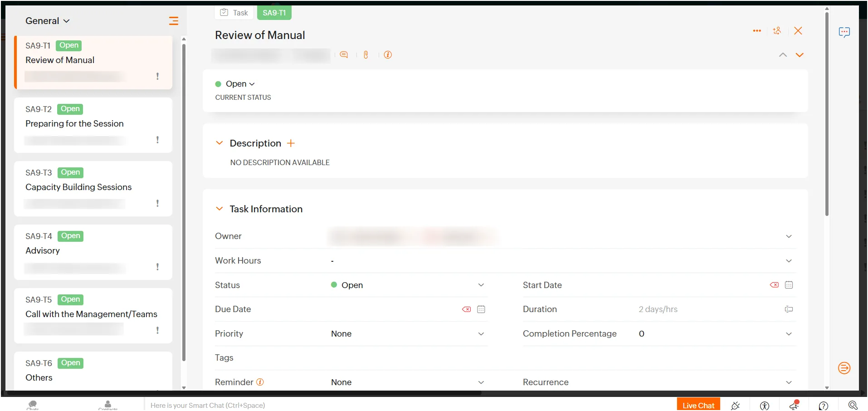Viewport: 868px width, 411px height.
Task: Open the Status field dropdown
Action: click(x=481, y=285)
